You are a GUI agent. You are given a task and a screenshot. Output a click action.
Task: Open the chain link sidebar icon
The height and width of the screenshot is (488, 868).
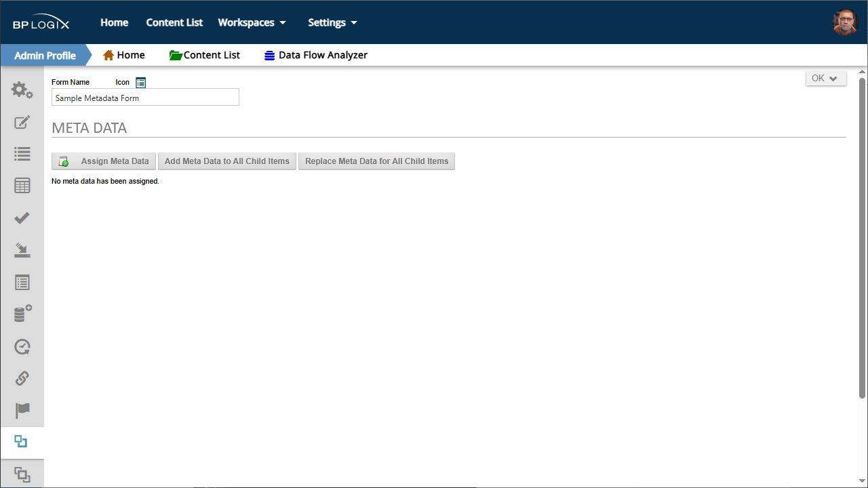[x=22, y=378]
